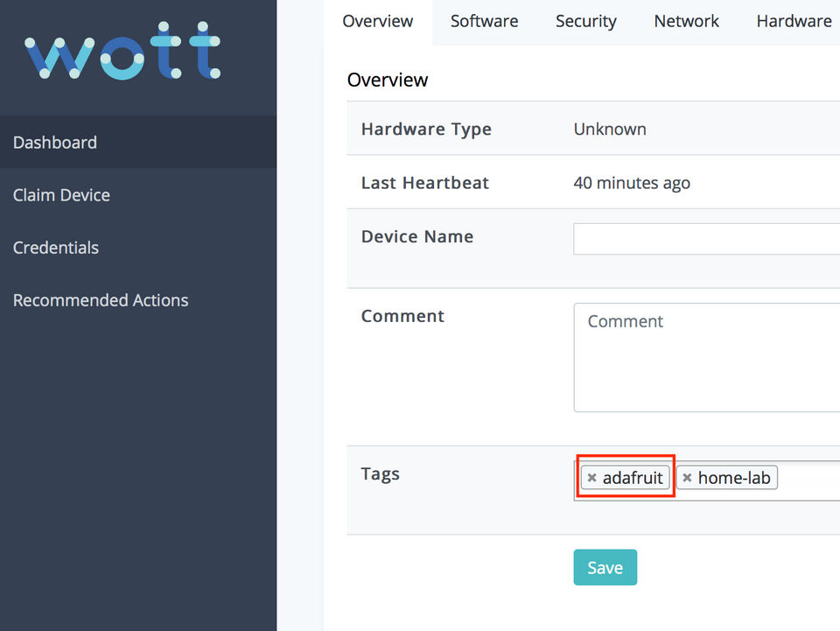Open Recommended Actions in sidebar
This screenshot has width=840, height=631.
point(101,300)
